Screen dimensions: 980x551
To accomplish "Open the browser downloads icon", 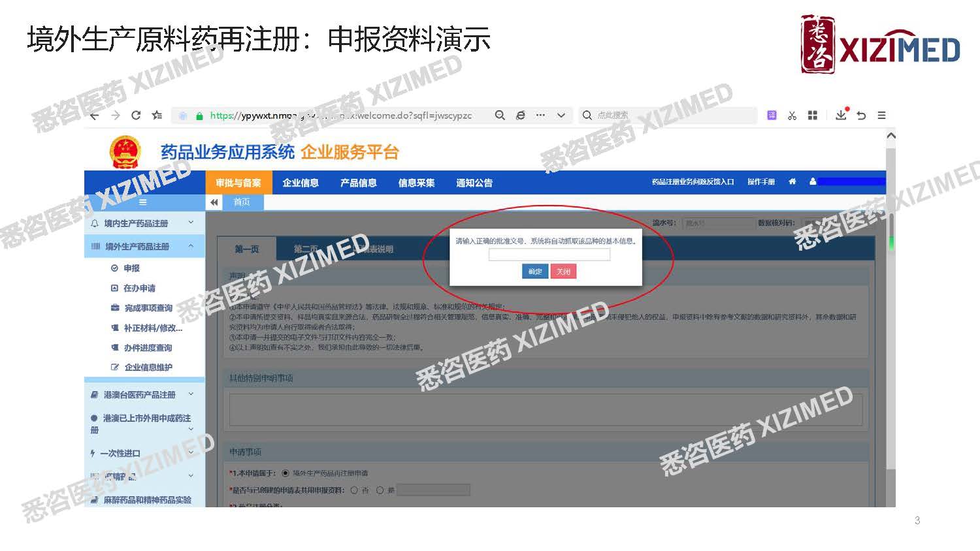I will (841, 116).
